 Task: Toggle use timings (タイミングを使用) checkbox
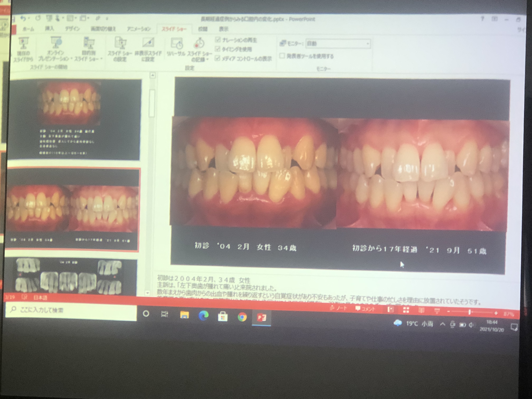pos(217,49)
